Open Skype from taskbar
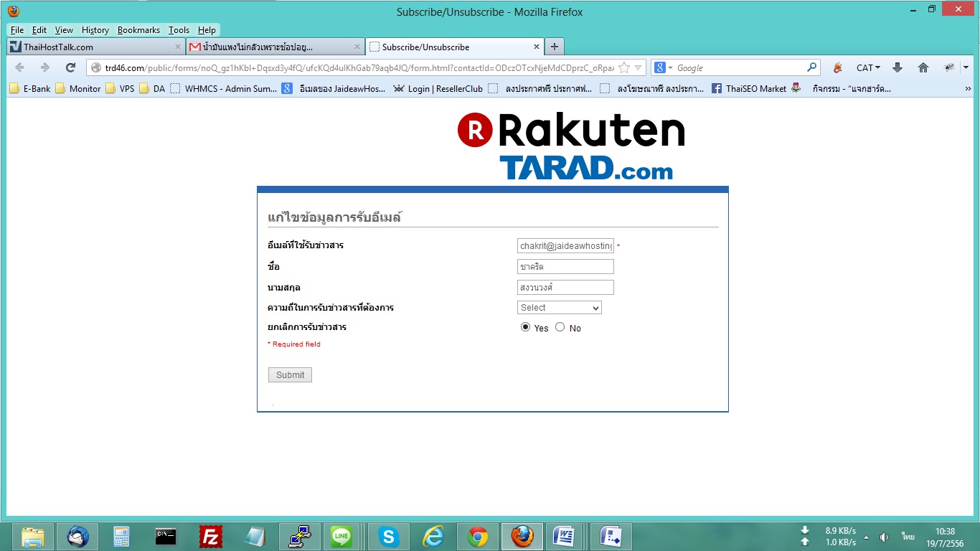The image size is (980, 551). tap(389, 537)
